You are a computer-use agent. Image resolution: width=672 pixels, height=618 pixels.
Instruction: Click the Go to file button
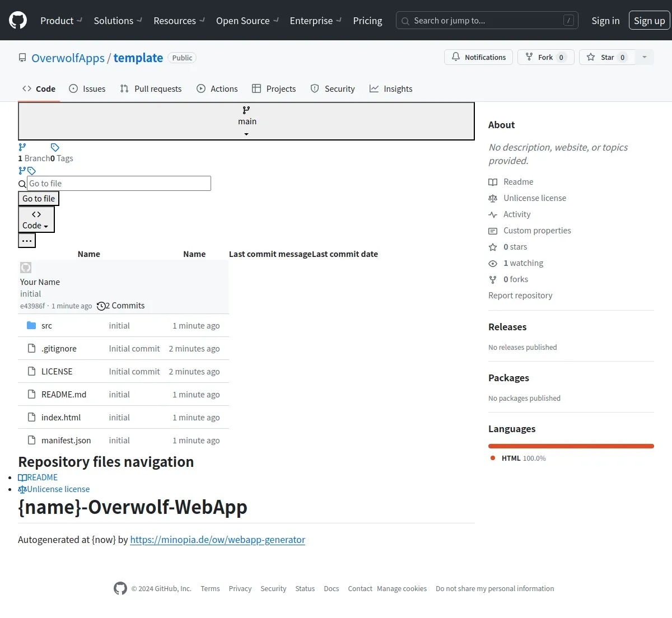[x=39, y=198]
